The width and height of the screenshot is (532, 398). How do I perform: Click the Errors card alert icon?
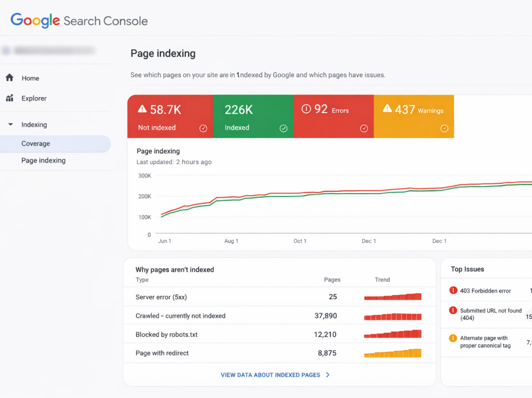(x=306, y=109)
